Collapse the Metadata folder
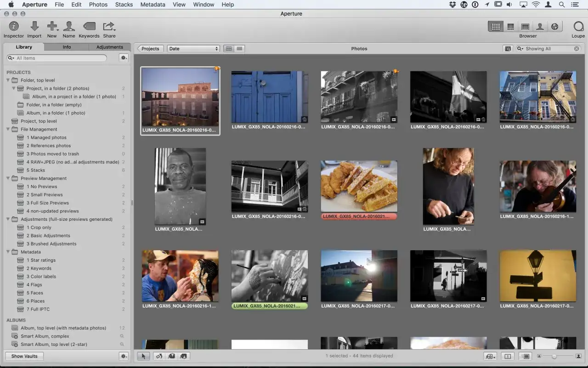This screenshot has height=368, width=588. (8, 252)
